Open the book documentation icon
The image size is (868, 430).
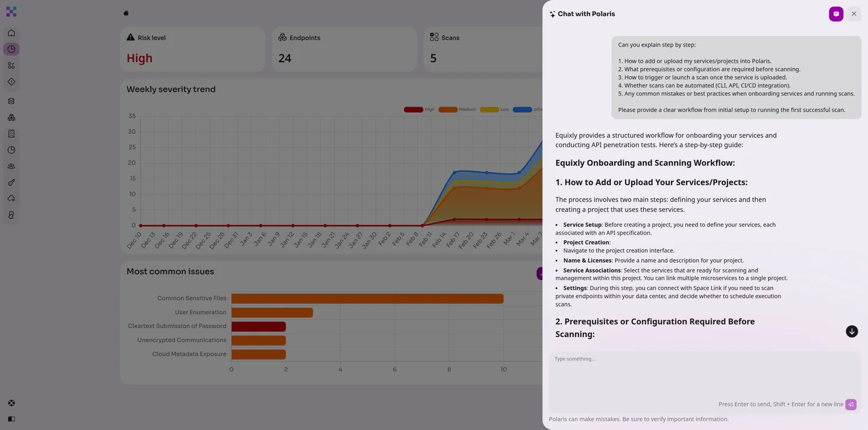(11, 419)
